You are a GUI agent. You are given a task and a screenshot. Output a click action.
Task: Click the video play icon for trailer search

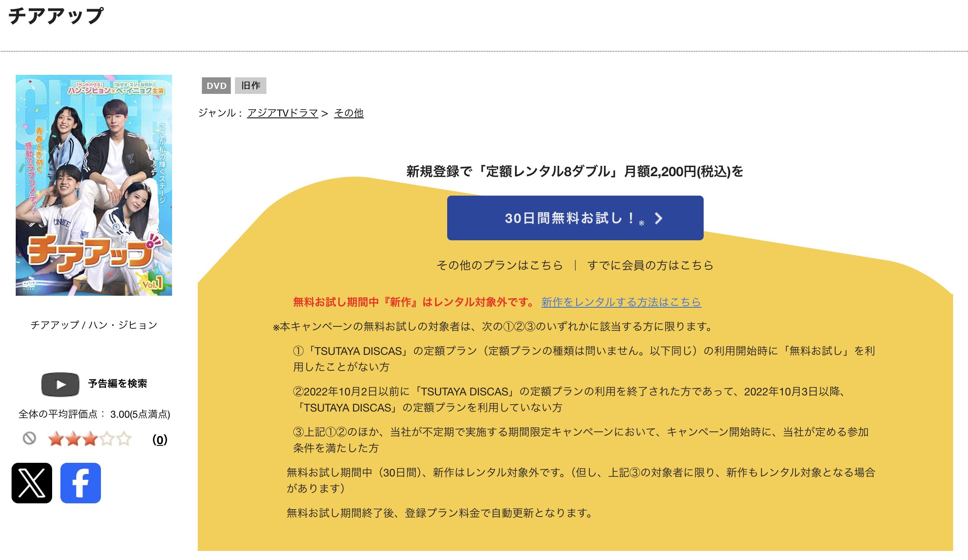(x=60, y=385)
